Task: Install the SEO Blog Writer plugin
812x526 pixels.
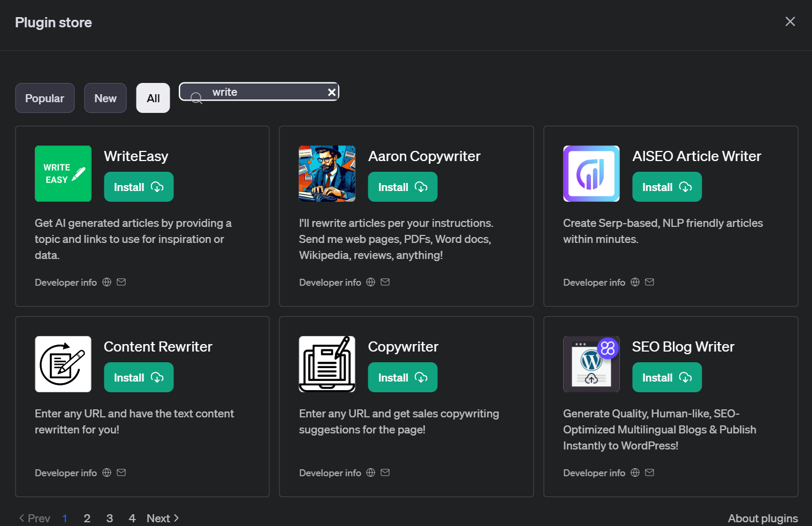Action: click(x=666, y=377)
